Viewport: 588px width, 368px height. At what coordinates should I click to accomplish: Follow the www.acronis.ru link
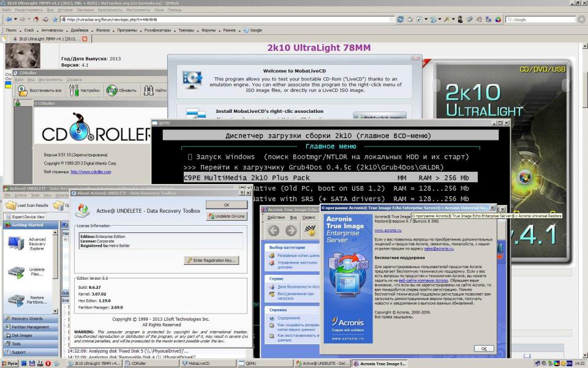388,230
